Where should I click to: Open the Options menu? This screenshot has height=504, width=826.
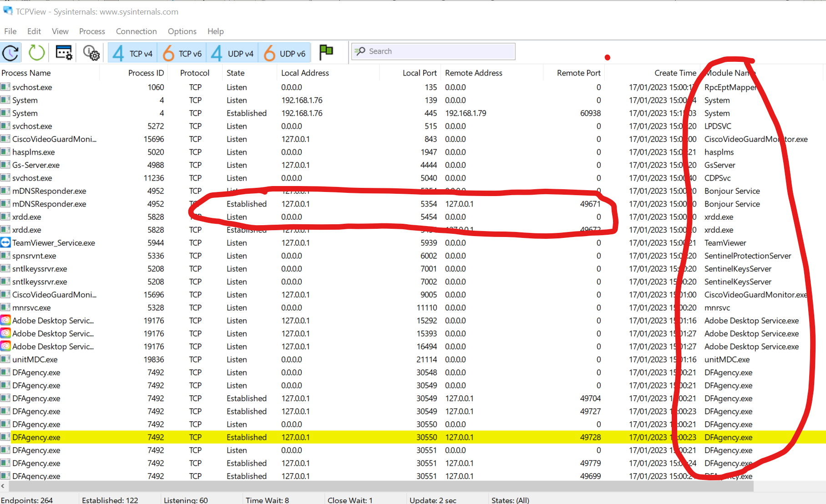[x=182, y=31]
